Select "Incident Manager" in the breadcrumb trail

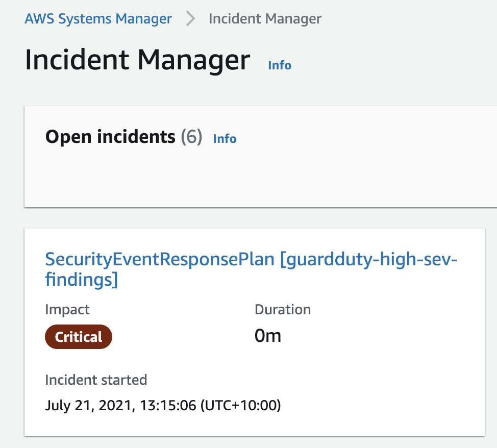(264, 18)
